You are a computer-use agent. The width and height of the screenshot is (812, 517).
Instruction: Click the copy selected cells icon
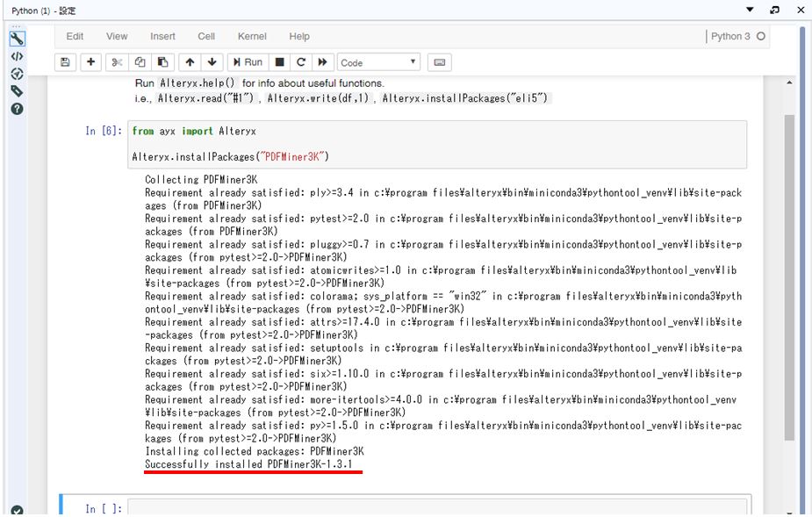[x=140, y=62]
